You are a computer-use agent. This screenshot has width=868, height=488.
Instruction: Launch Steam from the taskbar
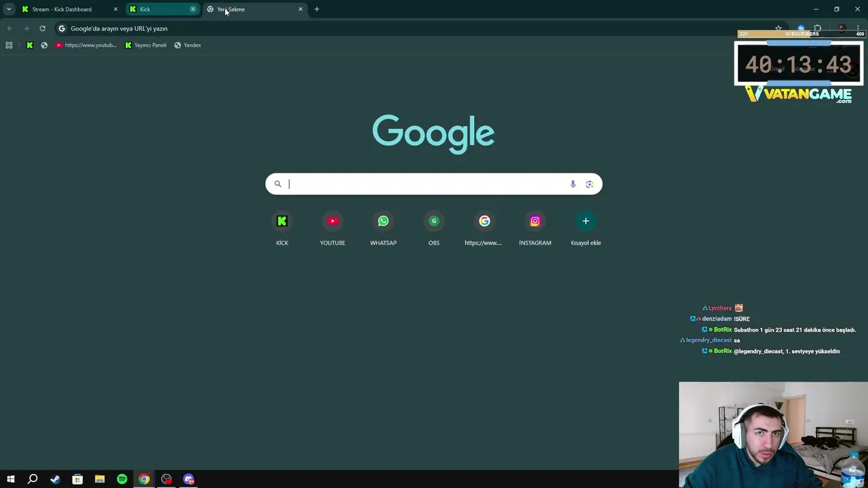pyautogui.click(x=55, y=479)
